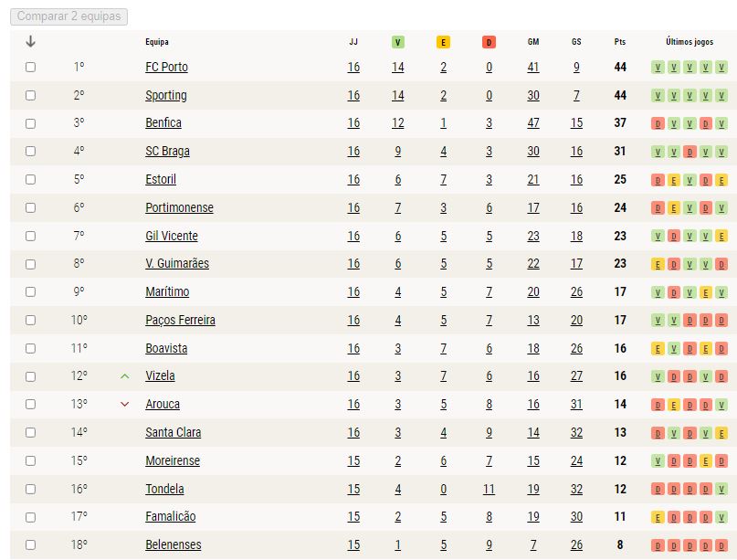Screen dimensions: 737x560
Task: Open the Sporting team link
Action: point(166,95)
